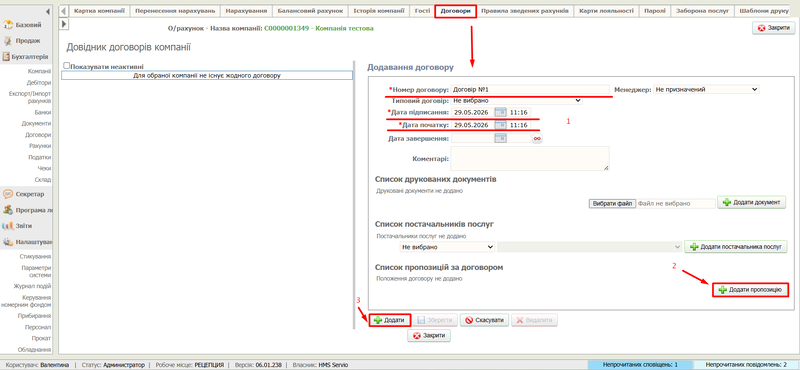800x370 pixels.
Task: Click the Вибрати файл button
Action: click(x=612, y=203)
